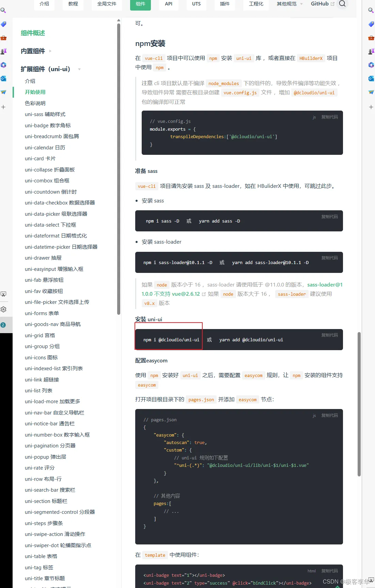Copy the npm i sass command
The height and width of the screenshot is (588, 375).
[330, 217]
